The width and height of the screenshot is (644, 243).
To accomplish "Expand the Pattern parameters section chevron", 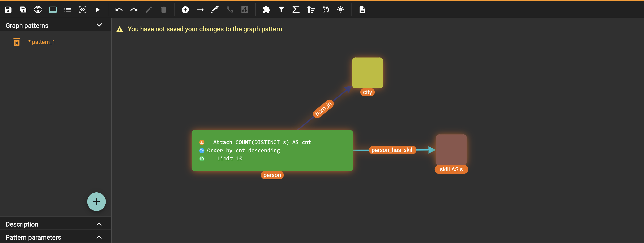I will click(99, 237).
